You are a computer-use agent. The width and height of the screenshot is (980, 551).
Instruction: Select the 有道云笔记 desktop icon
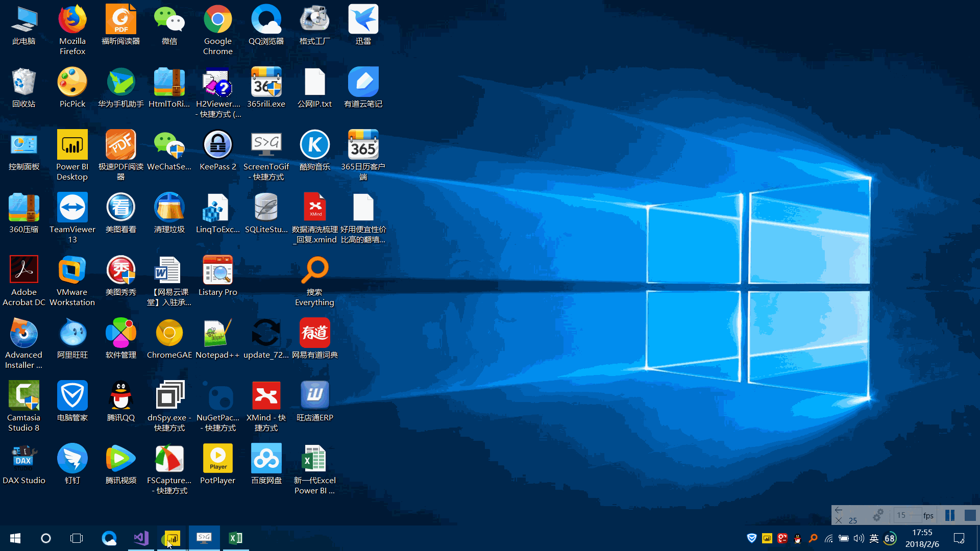click(x=363, y=87)
